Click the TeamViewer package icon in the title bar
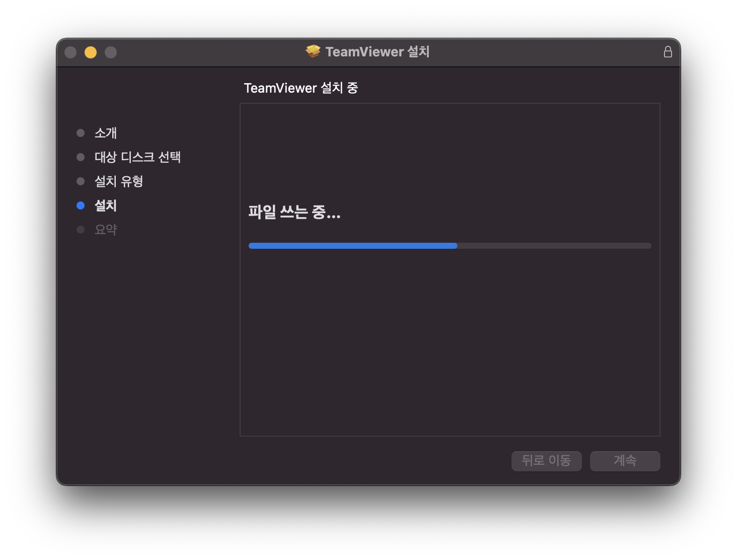The height and width of the screenshot is (560, 737). coord(314,51)
